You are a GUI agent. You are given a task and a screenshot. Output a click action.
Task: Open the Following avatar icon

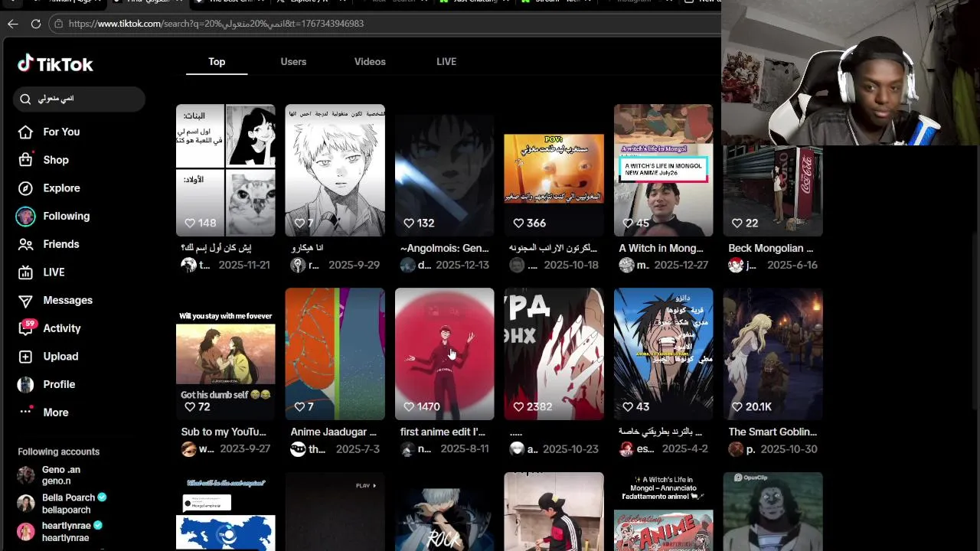25,216
